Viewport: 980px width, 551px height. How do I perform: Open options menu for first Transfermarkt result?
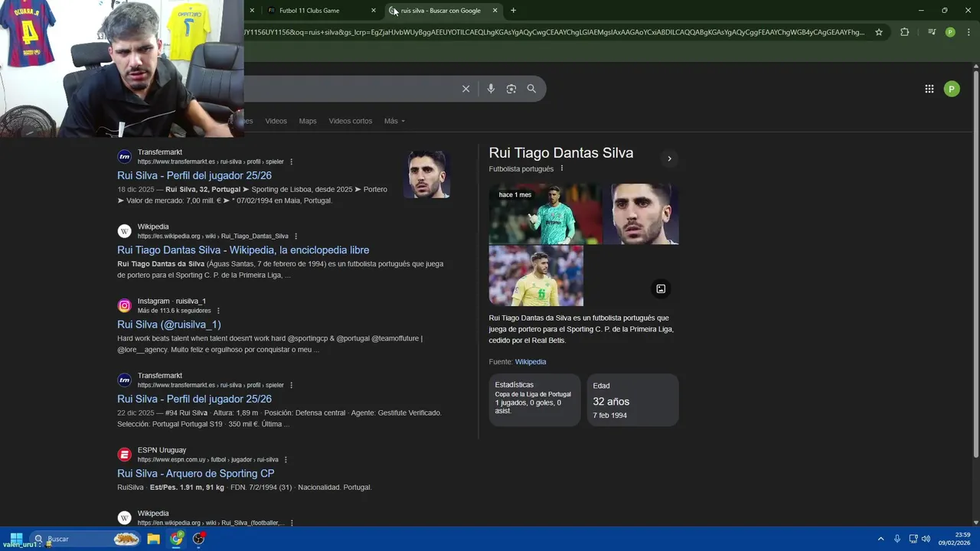pos(292,162)
